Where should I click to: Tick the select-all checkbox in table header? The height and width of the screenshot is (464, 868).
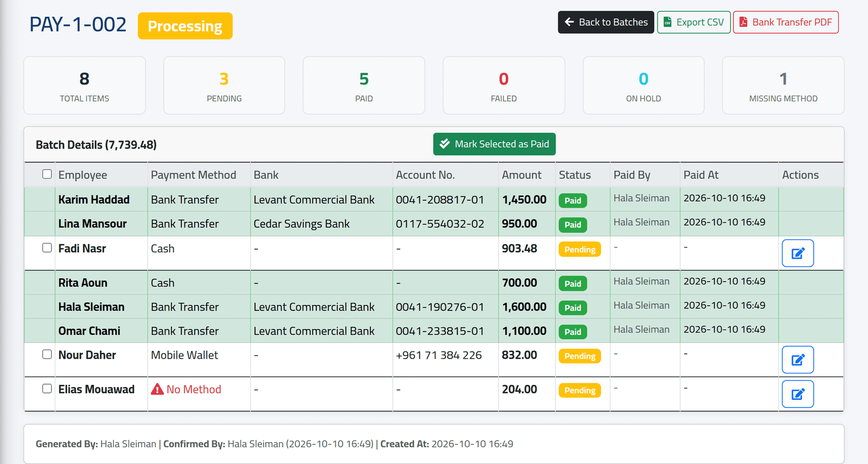click(x=47, y=174)
